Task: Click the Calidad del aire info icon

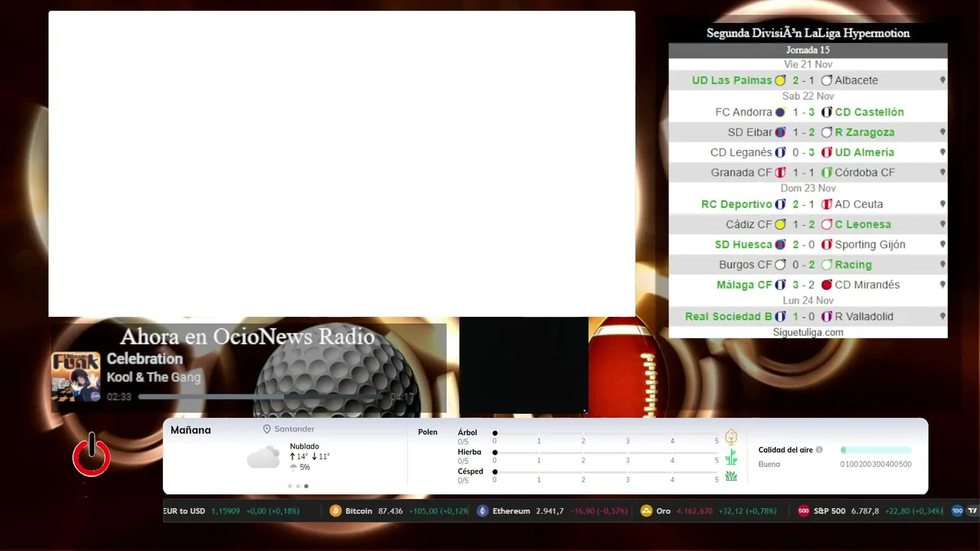Action: point(819,450)
